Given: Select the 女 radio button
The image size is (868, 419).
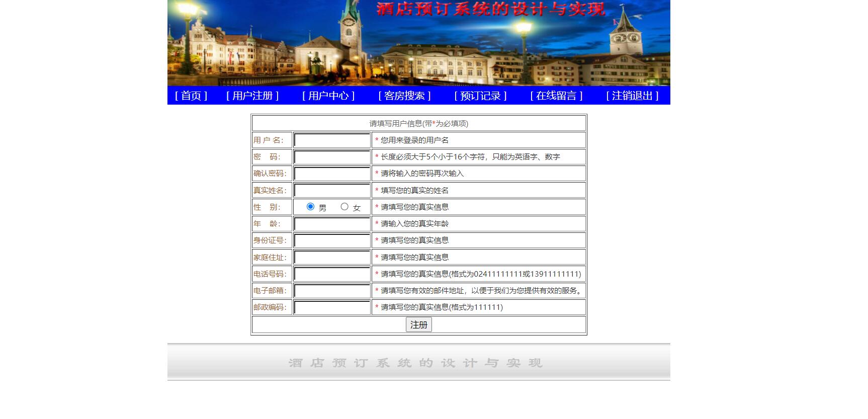Looking at the screenshot, I should coord(344,207).
